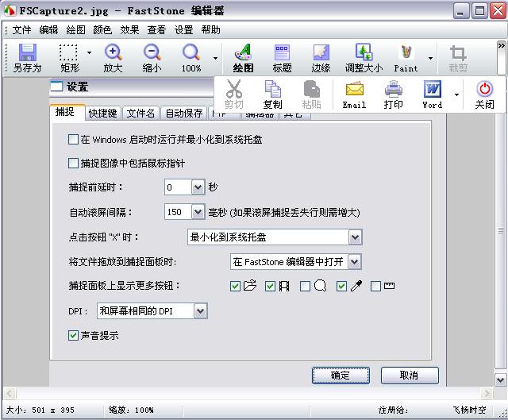Open the 效果 menu

129,30
